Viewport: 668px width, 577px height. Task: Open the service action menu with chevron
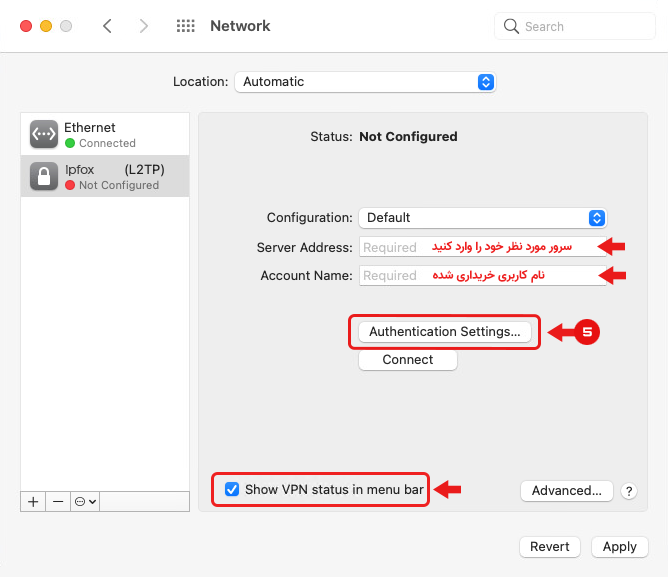pos(85,502)
